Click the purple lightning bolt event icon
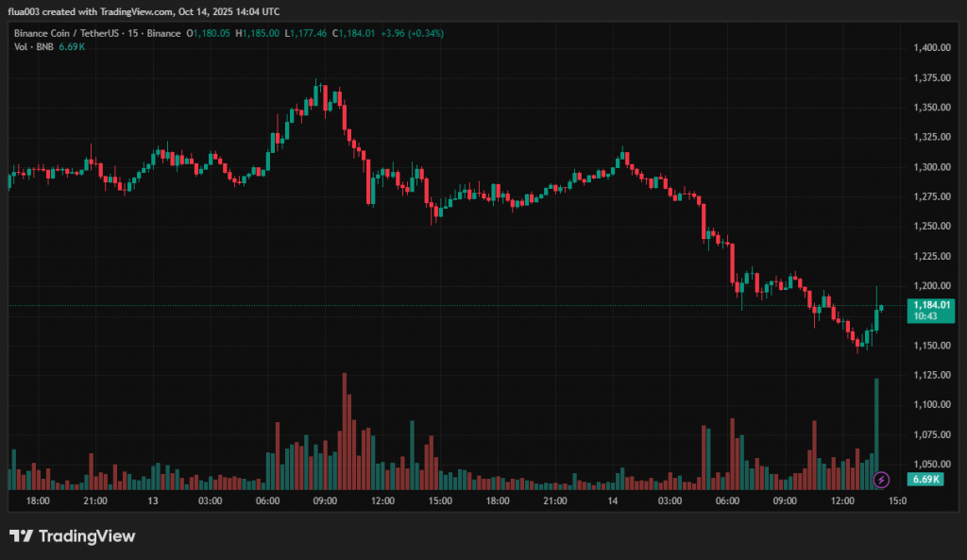967x560 pixels. (881, 480)
